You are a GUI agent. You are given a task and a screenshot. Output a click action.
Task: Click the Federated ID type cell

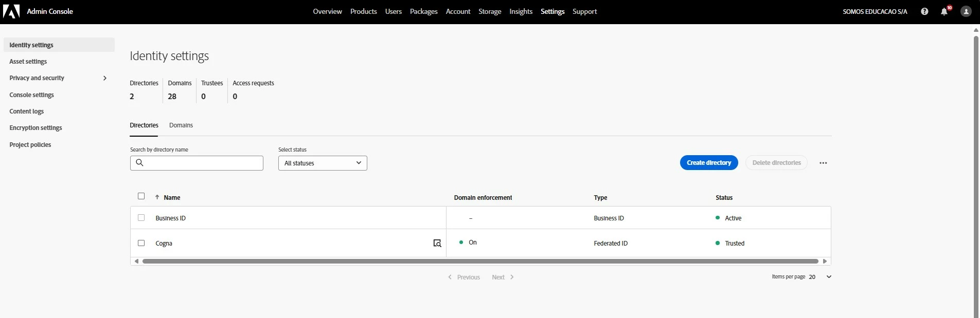tap(611, 244)
